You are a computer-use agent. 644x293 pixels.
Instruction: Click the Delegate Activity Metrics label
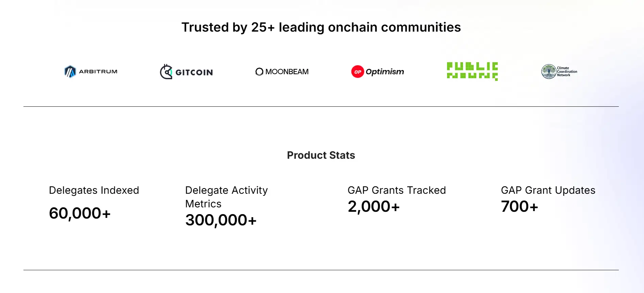[226, 197]
